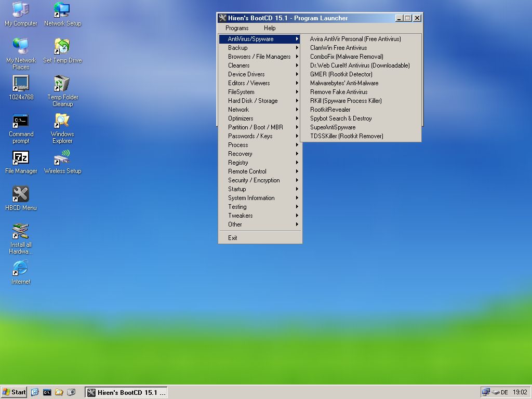Image resolution: width=532 pixels, height=399 pixels.
Task: Expand the Optimizers submenu
Action: [x=260, y=118]
